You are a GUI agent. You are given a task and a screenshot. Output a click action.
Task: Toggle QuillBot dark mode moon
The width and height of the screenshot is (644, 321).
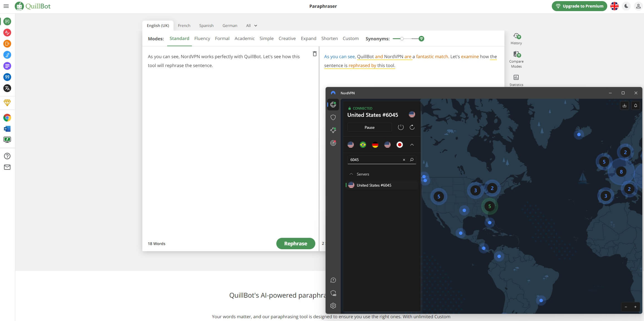[x=626, y=6]
